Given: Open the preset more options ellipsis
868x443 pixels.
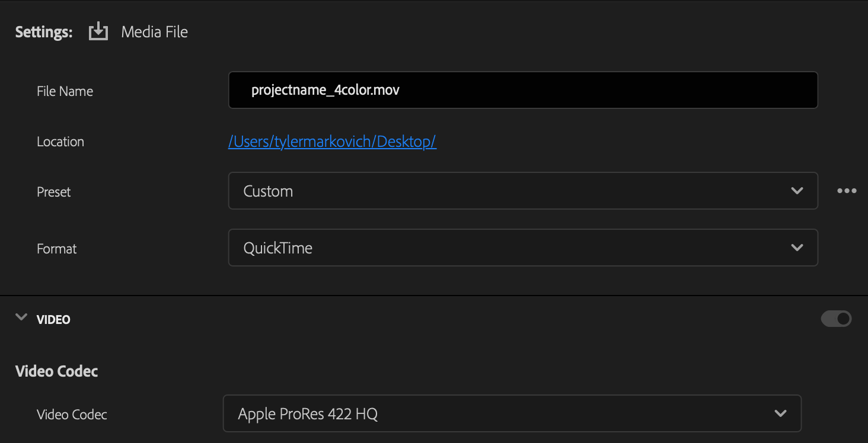Looking at the screenshot, I should tap(847, 191).
